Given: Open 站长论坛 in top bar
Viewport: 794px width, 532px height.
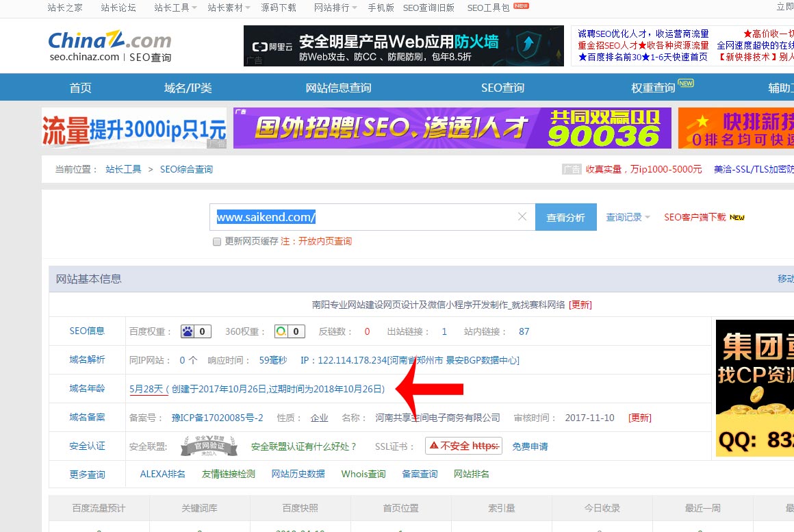Looking at the screenshot, I should 118,8.
